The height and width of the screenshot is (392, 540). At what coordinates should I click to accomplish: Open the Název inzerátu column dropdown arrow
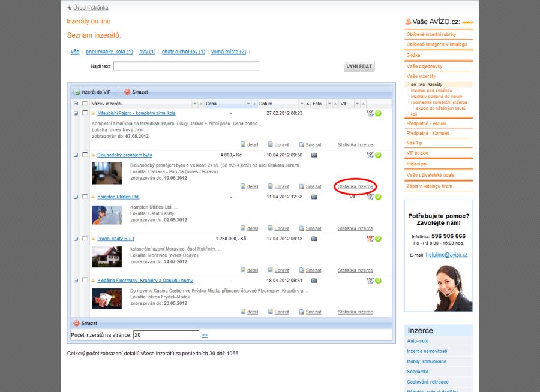194,104
